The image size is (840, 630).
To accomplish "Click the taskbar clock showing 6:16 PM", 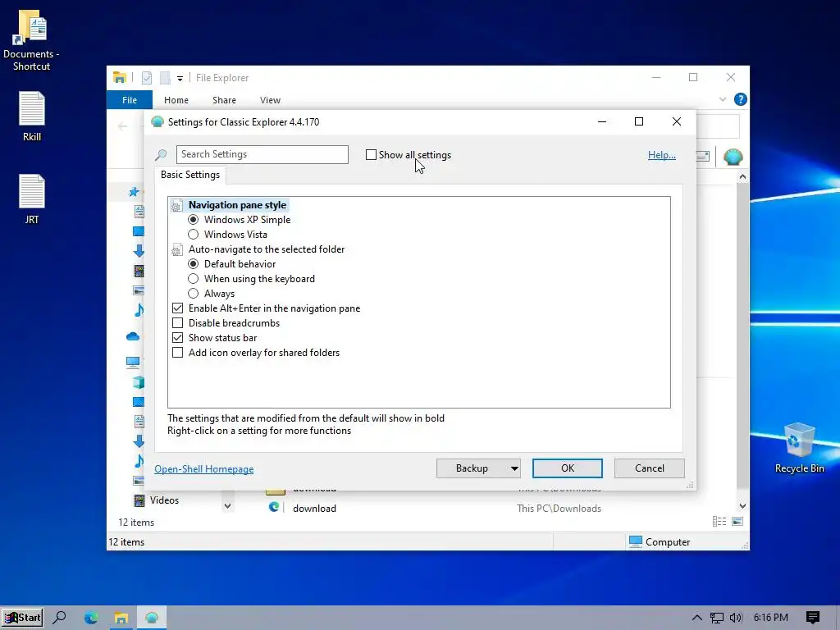I will [770, 618].
